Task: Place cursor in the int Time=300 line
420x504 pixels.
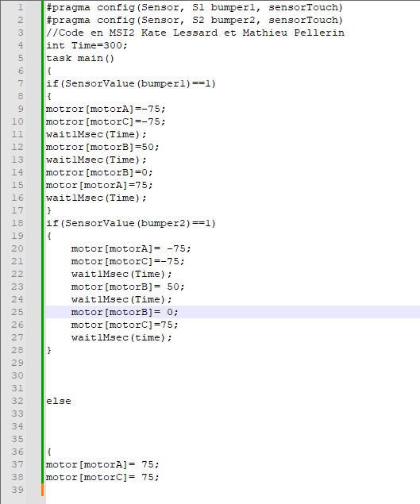Action: point(87,45)
